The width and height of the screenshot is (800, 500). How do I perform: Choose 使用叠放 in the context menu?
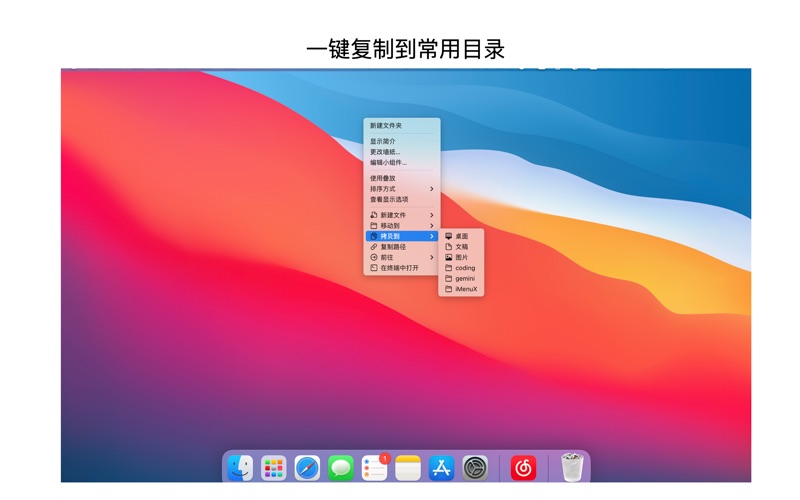pyautogui.click(x=402, y=178)
